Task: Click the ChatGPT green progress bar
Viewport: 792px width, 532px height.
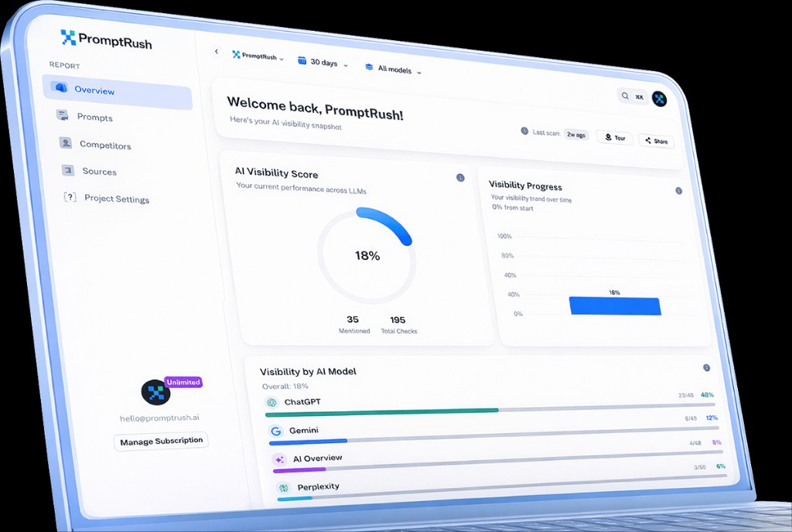Action: [382, 412]
